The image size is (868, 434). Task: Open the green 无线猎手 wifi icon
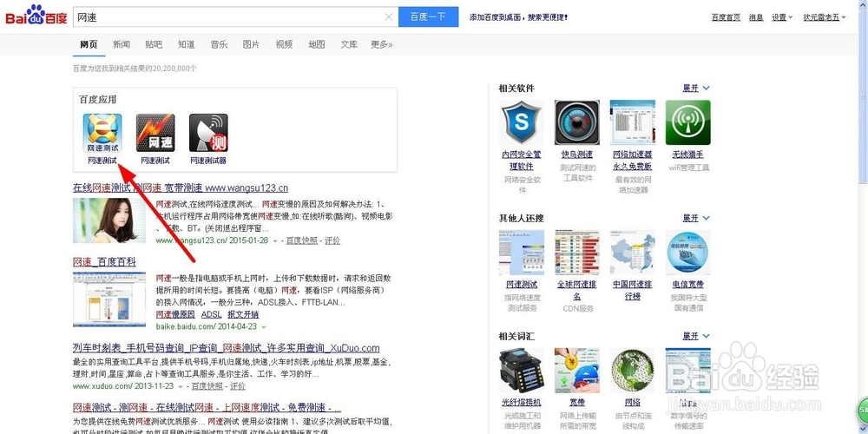click(687, 122)
